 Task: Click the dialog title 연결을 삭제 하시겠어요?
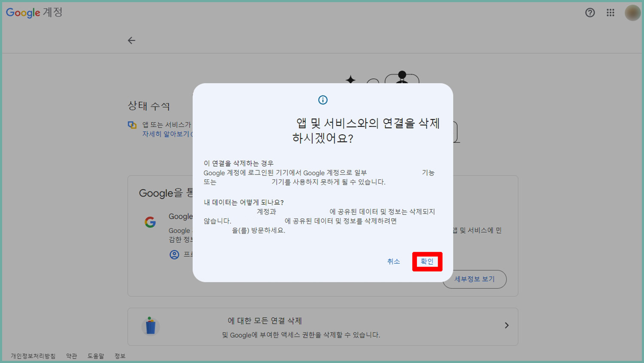click(366, 130)
